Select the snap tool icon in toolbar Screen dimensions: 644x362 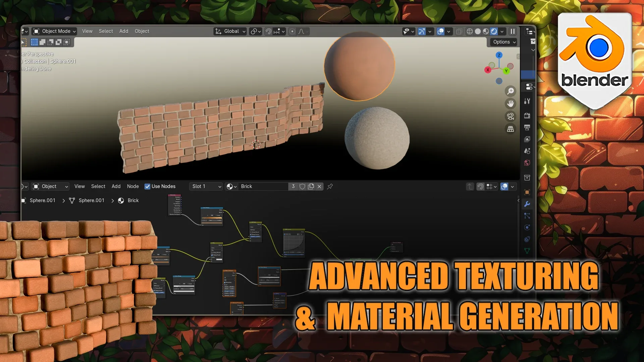tap(269, 31)
